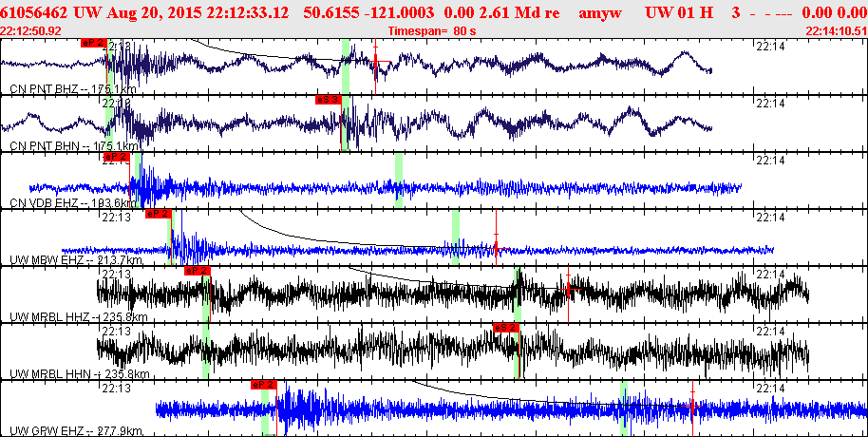The height and width of the screenshot is (437, 868).
Task: Click the 'CN PNT BHN -- 175.1km' station label
Action: point(74,145)
